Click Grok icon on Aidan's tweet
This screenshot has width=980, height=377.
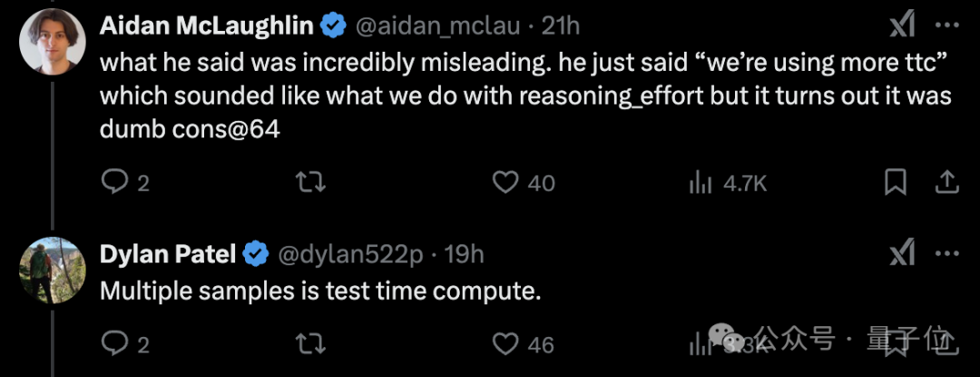click(x=903, y=25)
